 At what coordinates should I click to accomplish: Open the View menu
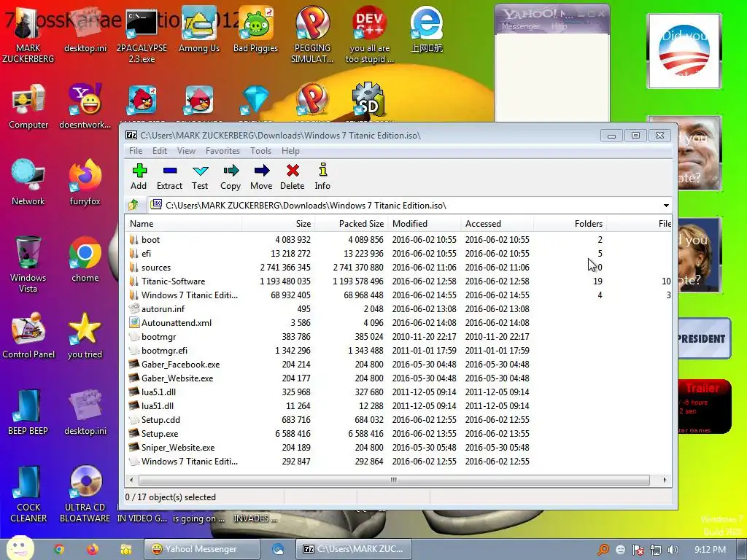point(186,151)
